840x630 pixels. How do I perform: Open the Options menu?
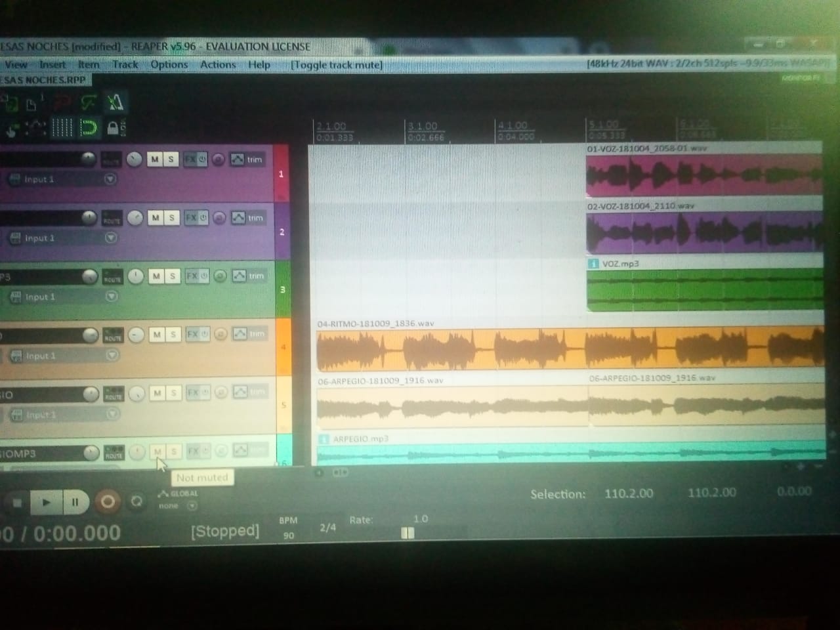pos(169,64)
